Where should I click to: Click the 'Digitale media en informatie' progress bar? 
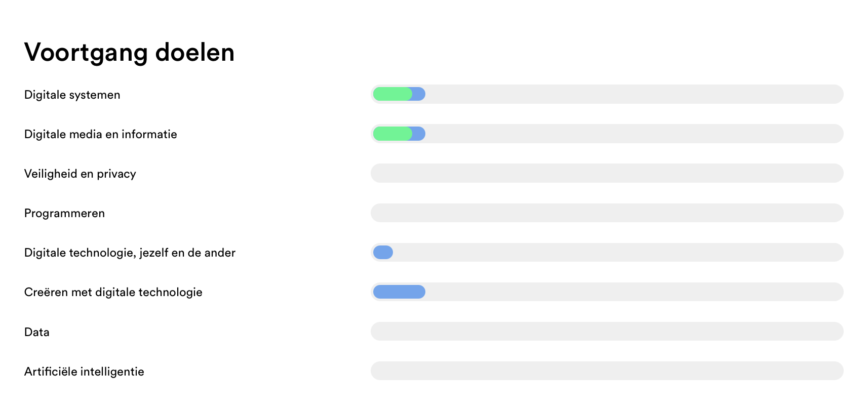pyautogui.click(x=608, y=133)
